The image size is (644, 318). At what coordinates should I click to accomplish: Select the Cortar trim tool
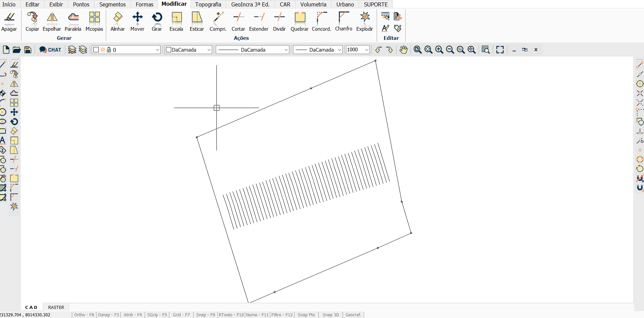pos(238,22)
